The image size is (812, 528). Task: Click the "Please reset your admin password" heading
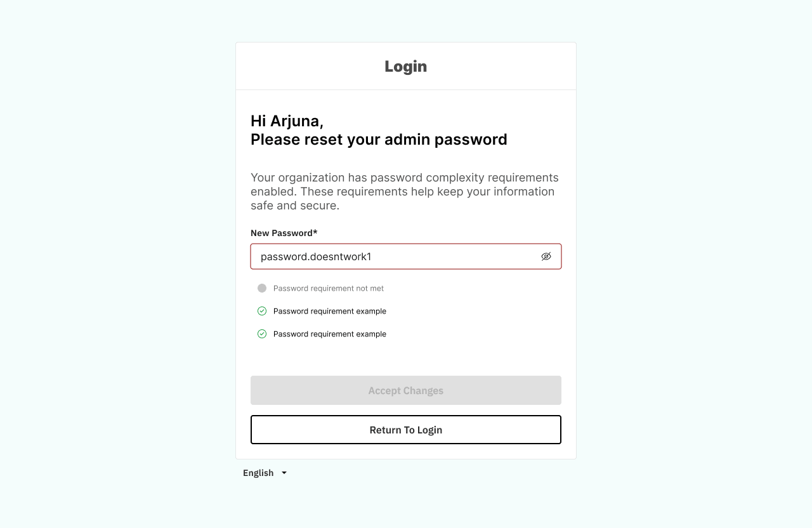(x=379, y=140)
